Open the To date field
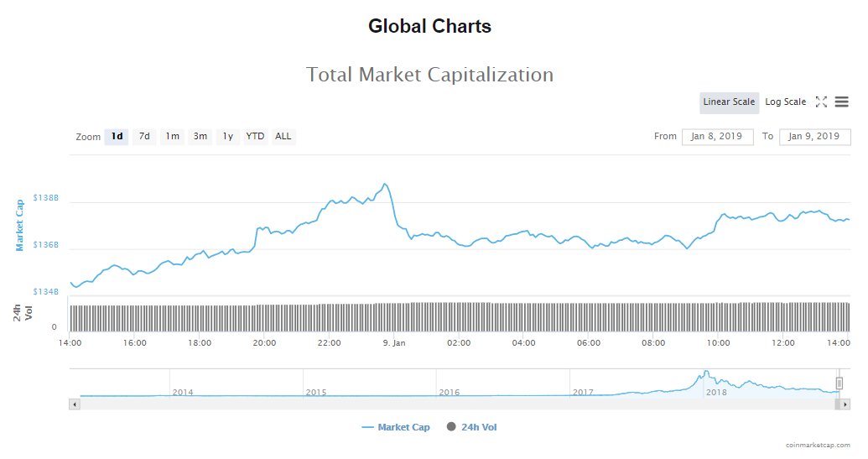This screenshot has width=868, height=459. coord(814,137)
